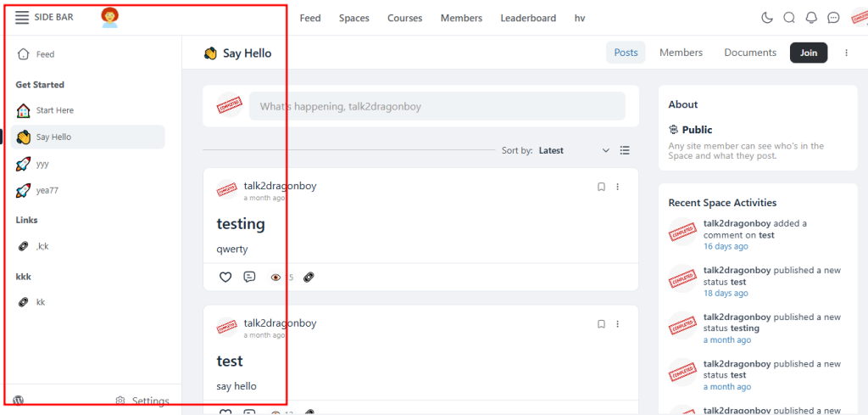Open notifications via the bell icon

pyautogui.click(x=811, y=18)
